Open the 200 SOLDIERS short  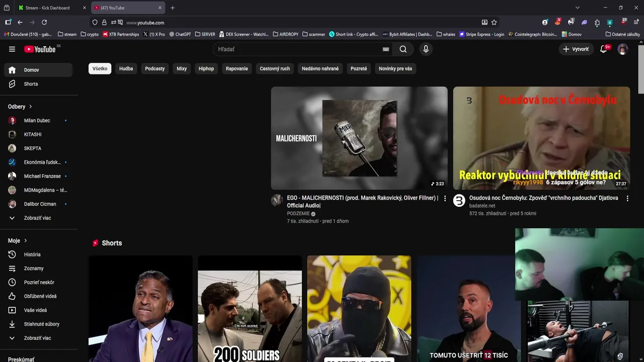tap(250, 309)
